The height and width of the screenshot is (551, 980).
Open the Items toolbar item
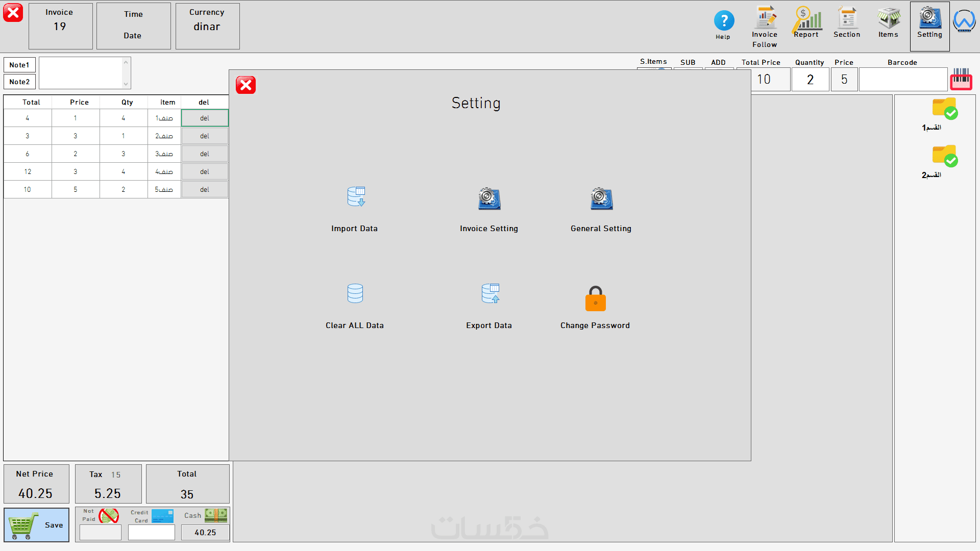[x=888, y=19]
